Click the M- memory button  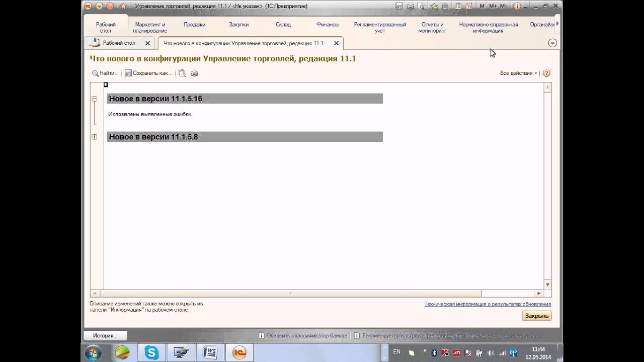[503, 6]
